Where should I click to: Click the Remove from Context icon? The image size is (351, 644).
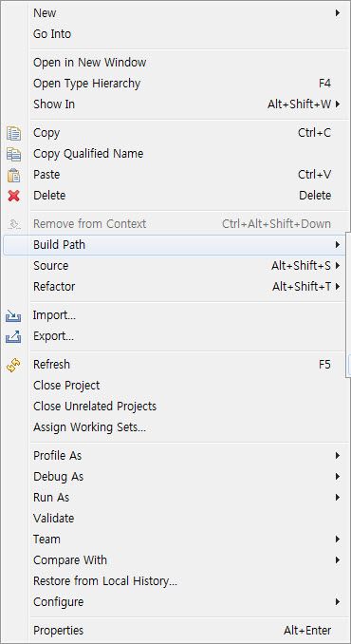click(x=14, y=224)
